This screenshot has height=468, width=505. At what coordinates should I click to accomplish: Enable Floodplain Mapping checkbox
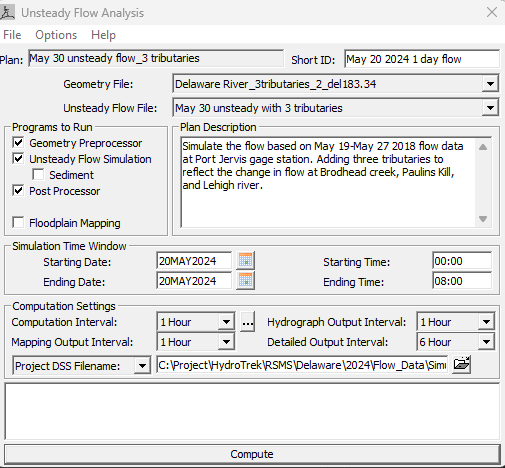18,223
